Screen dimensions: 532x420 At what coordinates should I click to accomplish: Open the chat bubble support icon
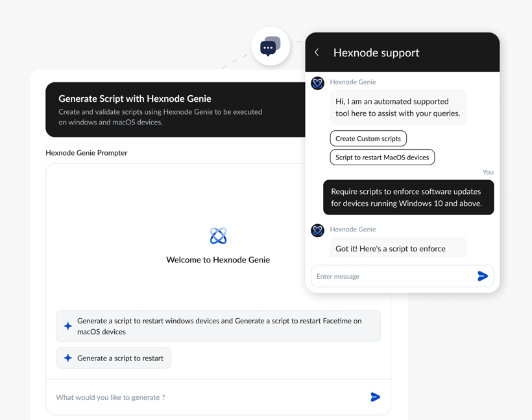271,46
